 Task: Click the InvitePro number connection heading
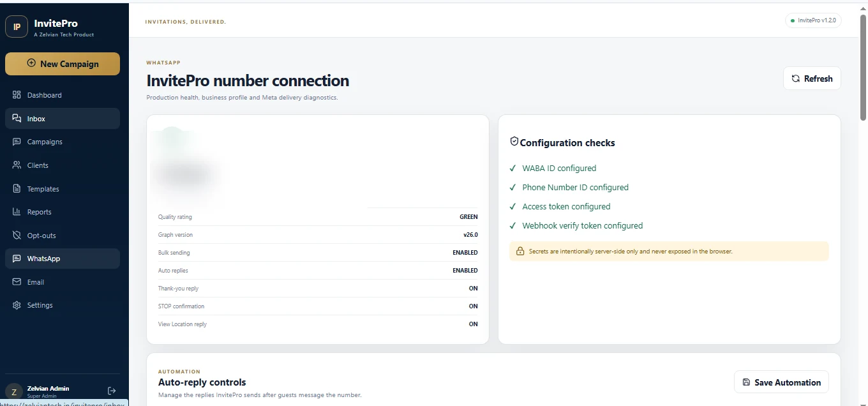coord(248,81)
